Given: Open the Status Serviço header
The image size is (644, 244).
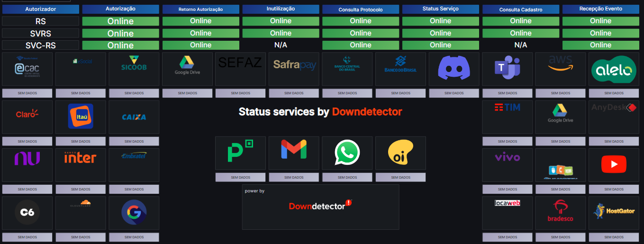Looking at the screenshot, I should tap(441, 9).
